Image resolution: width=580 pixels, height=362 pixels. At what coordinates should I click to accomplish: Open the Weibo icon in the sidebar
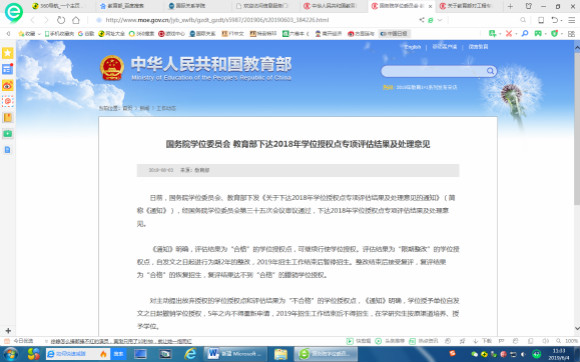click(8, 85)
